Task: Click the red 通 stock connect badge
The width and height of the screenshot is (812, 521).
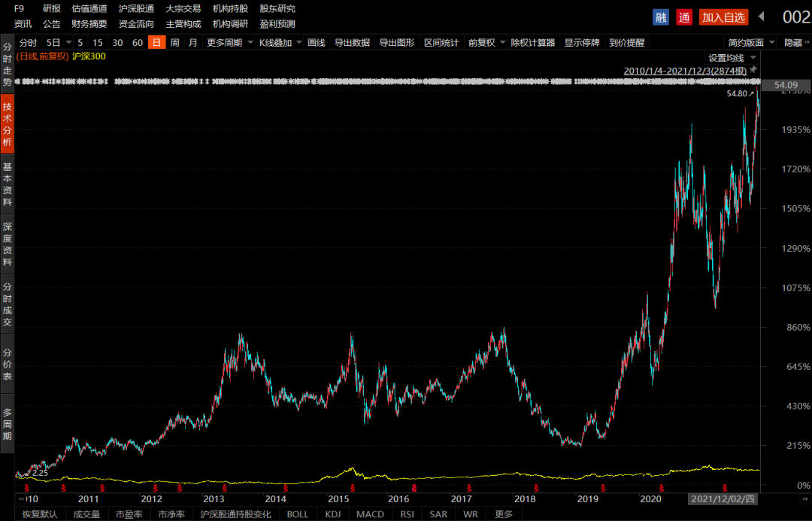Action: click(684, 17)
